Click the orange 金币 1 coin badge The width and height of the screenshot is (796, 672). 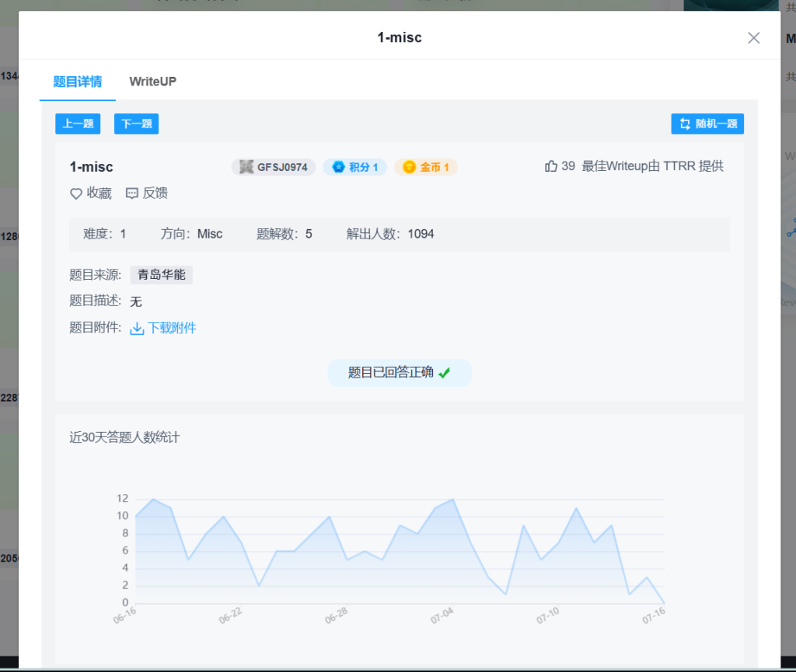tap(426, 167)
